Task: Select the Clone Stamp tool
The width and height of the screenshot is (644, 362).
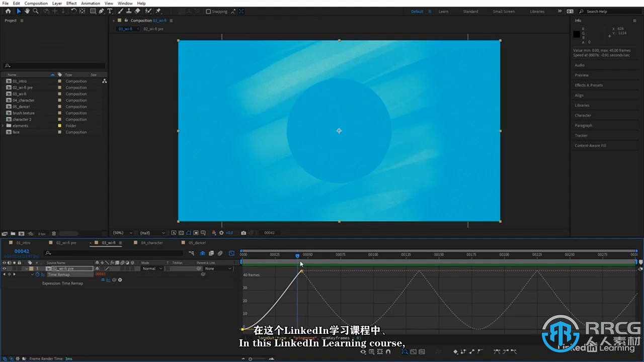Action: pos(129,11)
